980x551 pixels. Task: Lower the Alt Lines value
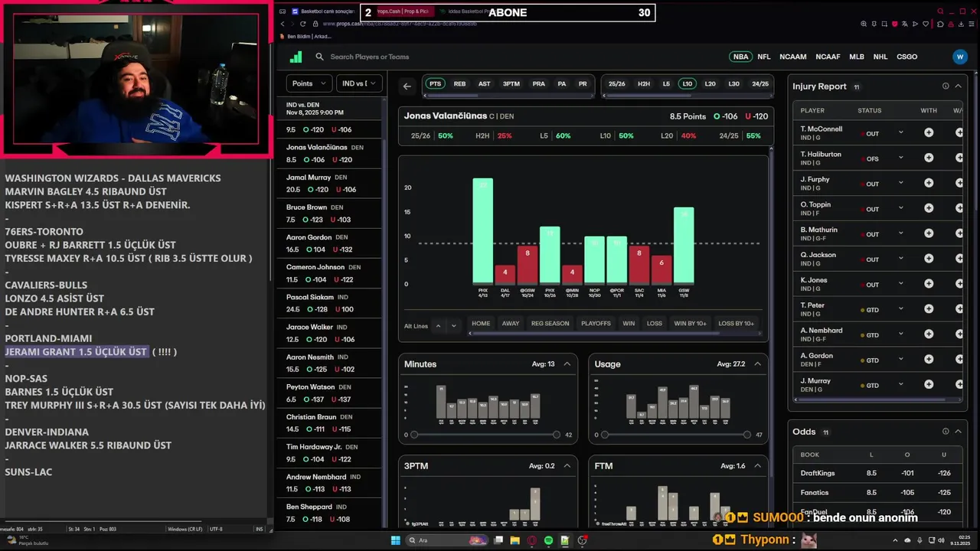pyautogui.click(x=453, y=326)
